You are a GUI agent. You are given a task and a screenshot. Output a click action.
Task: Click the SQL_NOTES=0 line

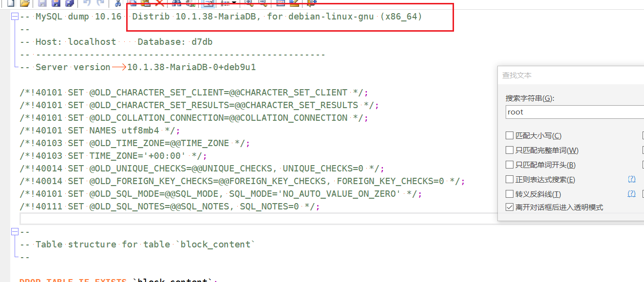(170, 207)
